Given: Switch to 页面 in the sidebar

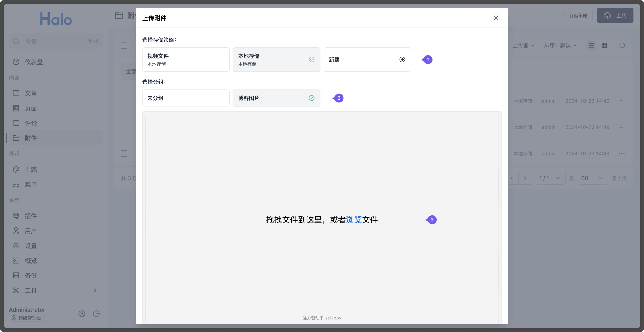Looking at the screenshot, I should [x=31, y=108].
